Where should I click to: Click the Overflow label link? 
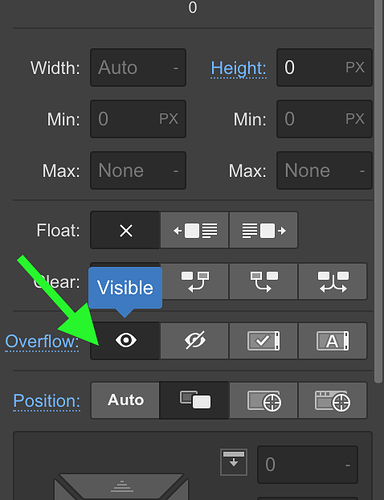click(x=42, y=342)
